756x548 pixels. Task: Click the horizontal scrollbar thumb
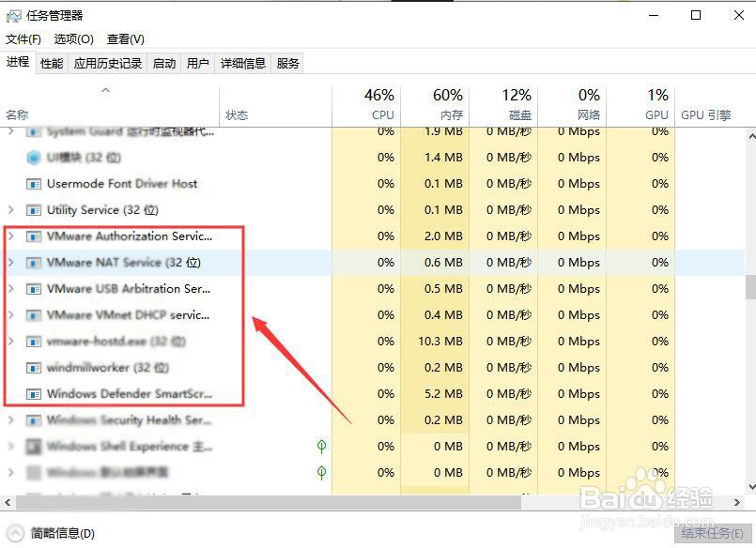[x=269, y=502]
